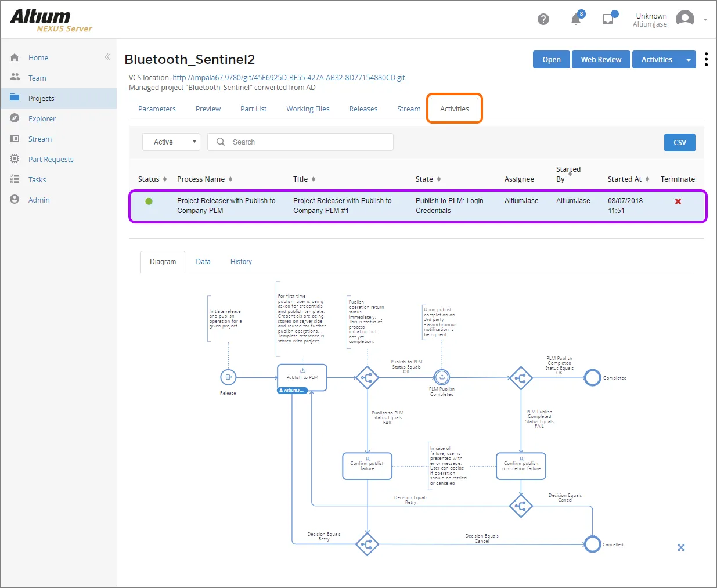Click the '08/07/2018 11:51' started-at cell
The height and width of the screenshot is (588, 717).
click(x=625, y=205)
